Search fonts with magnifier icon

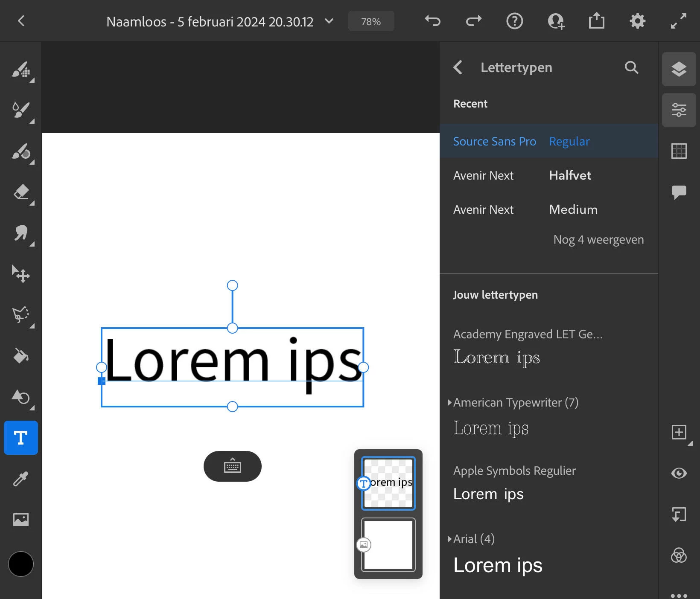tap(632, 67)
